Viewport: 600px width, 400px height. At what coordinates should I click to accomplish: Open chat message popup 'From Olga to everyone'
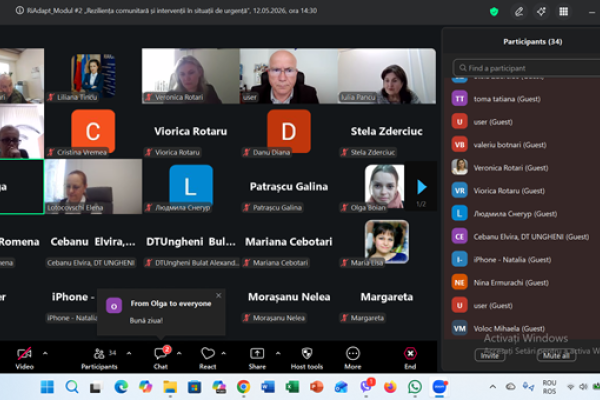point(161,312)
